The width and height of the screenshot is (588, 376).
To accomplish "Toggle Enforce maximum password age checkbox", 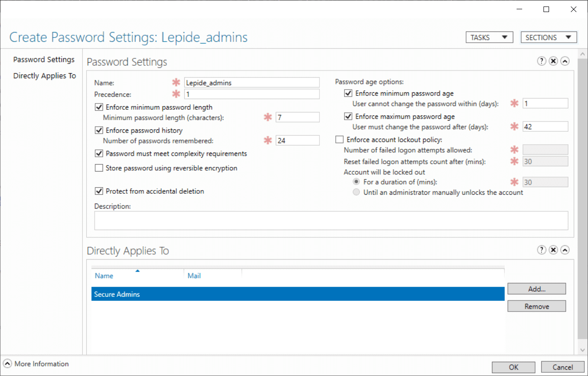I will (348, 116).
